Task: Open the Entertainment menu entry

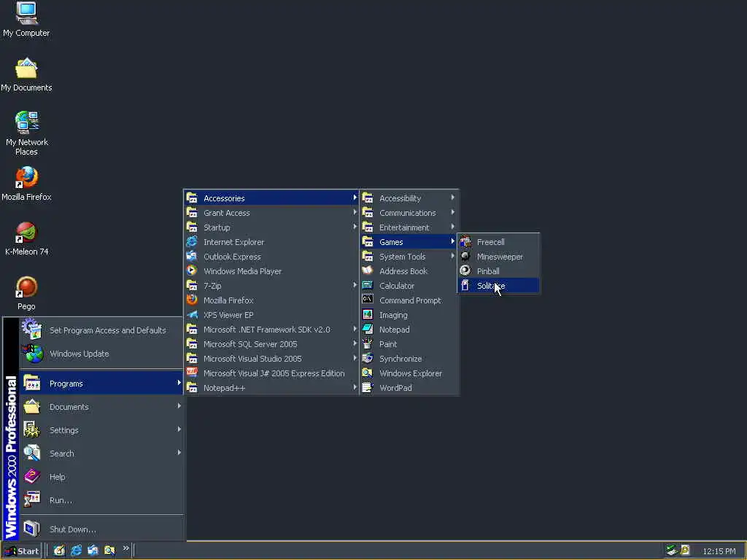Action: click(x=409, y=227)
